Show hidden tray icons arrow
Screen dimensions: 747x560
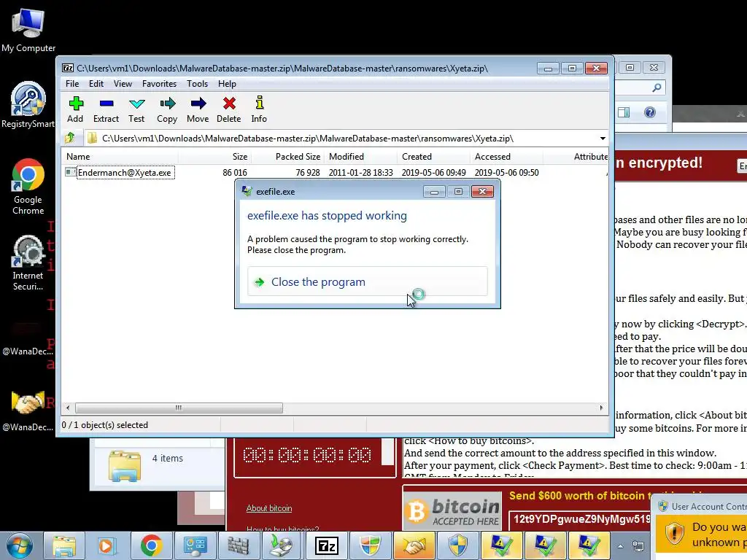(x=620, y=546)
